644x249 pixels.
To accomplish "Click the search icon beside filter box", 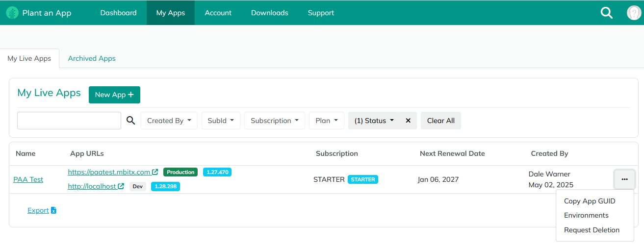I will tap(130, 121).
